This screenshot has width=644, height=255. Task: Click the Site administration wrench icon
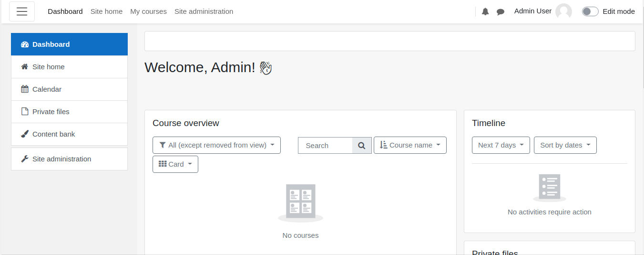point(25,159)
